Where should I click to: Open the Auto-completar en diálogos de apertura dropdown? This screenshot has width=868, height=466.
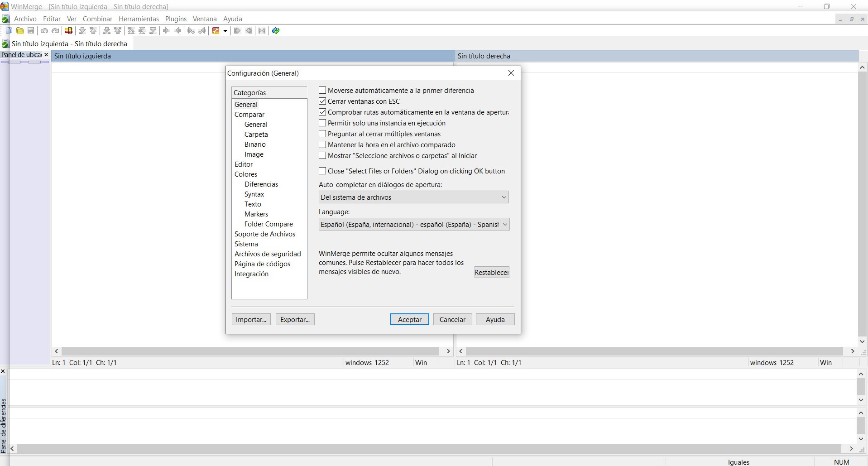pos(414,197)
